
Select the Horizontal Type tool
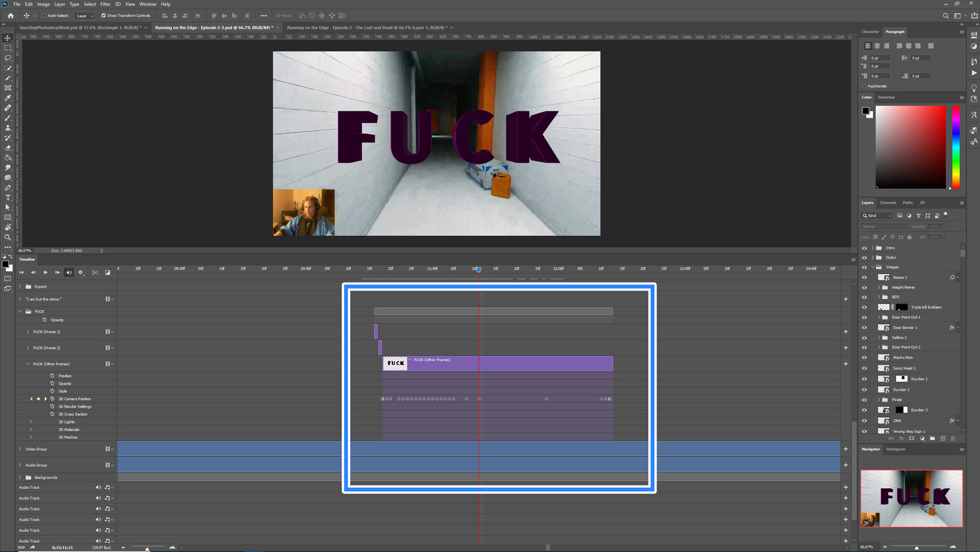point(8,197)
